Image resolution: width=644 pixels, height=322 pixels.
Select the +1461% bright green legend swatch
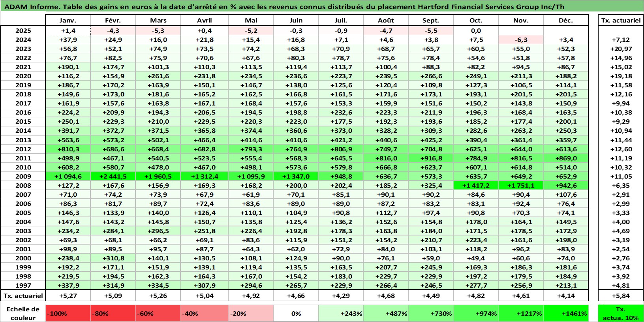pyautogui.click(x=566, y=313)
